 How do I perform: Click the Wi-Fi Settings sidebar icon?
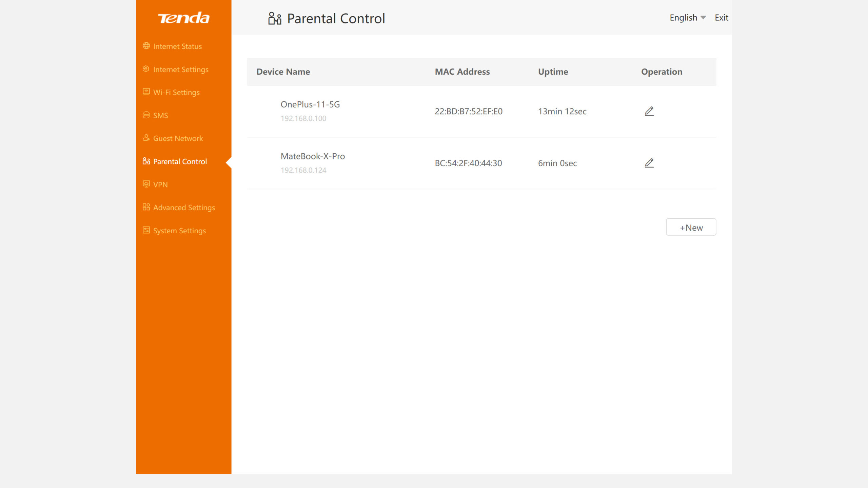146,92
